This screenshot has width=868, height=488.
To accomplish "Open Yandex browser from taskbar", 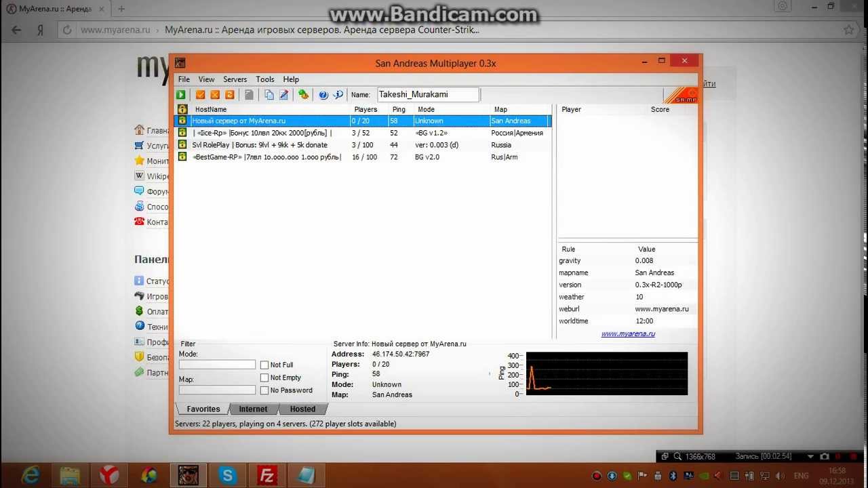I will (x=108, y=475).
